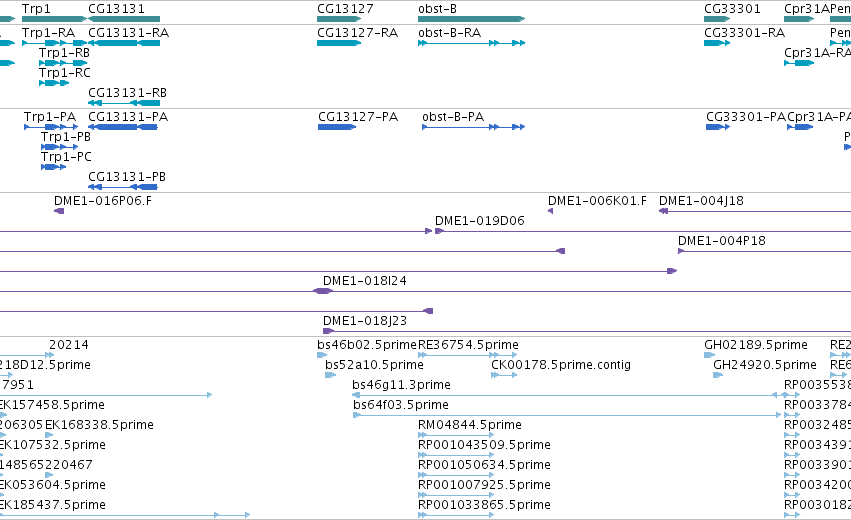
Task: Click the obst-B-PA protein label
Action: pyautogui.click(x=453, y=117)
